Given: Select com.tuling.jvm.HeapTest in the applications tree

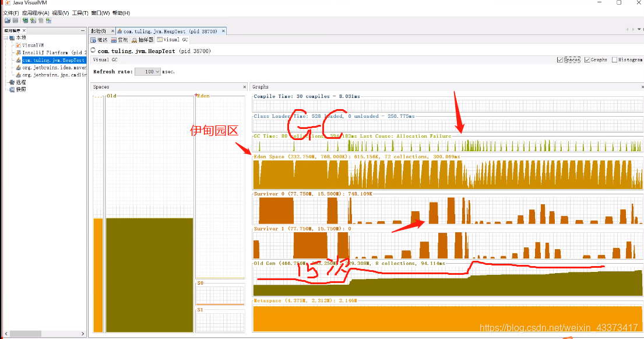Looking at the screenshot, I should click(x=54, y=60).
